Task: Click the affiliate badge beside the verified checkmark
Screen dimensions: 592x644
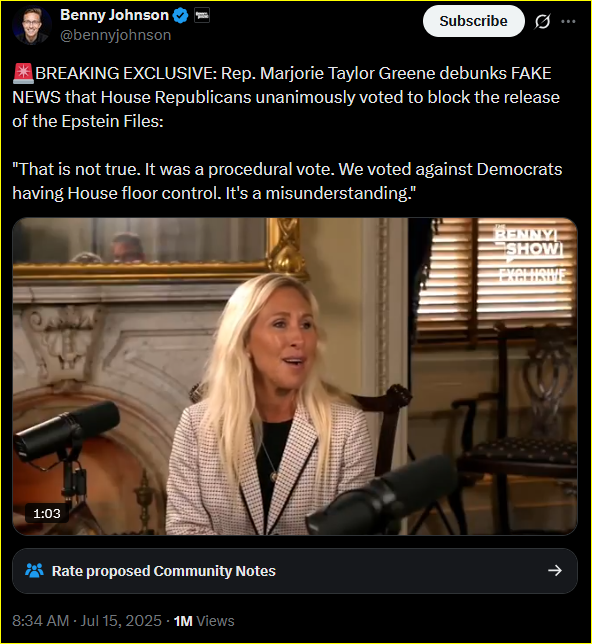Action: coord(202,16)
